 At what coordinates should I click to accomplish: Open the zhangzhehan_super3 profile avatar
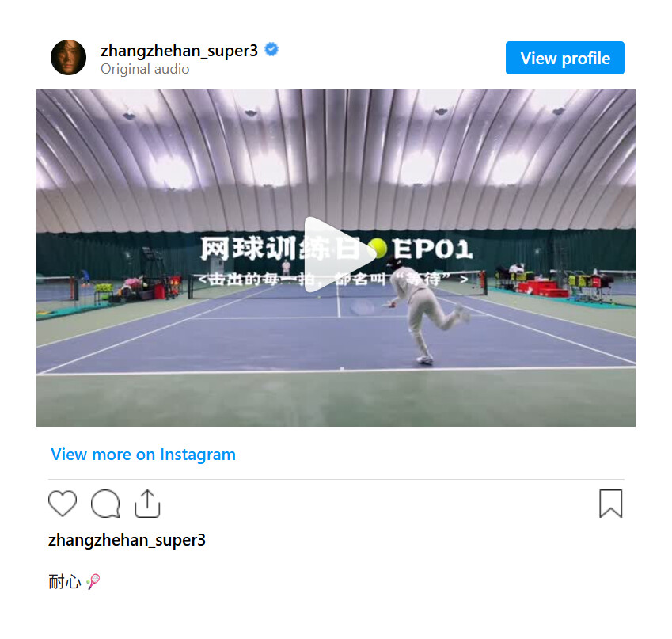pos(69,58)
